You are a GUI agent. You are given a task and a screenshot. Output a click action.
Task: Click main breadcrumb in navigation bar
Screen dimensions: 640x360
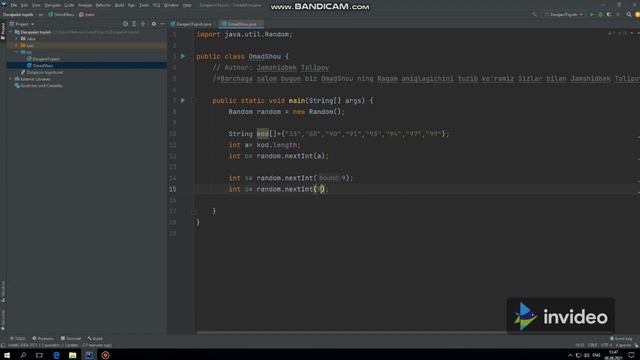pos(87,14)
